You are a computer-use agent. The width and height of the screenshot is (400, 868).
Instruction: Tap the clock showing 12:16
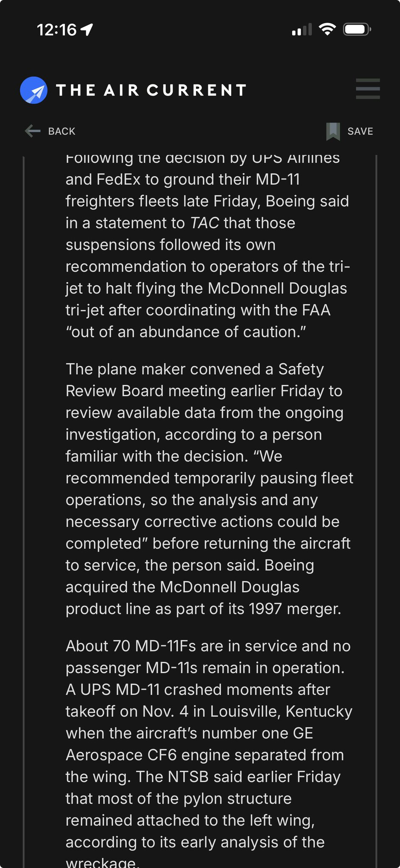tap(56, 30)
